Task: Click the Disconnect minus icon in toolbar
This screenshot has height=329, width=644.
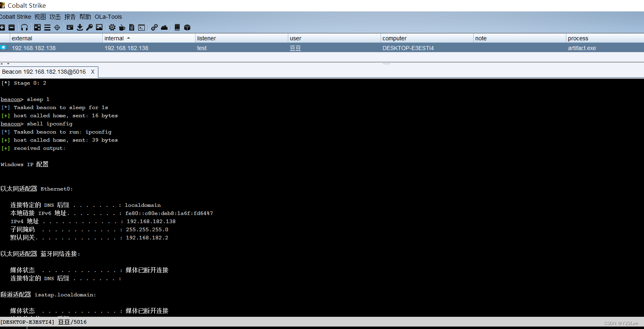Action: click(11, 27)
